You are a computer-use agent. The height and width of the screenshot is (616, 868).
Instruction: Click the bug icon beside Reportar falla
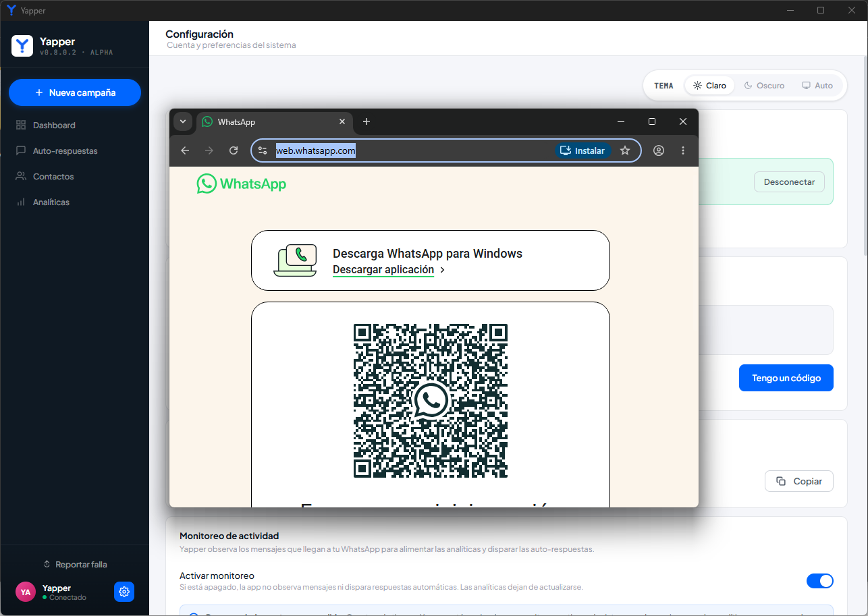coord(47,564)
